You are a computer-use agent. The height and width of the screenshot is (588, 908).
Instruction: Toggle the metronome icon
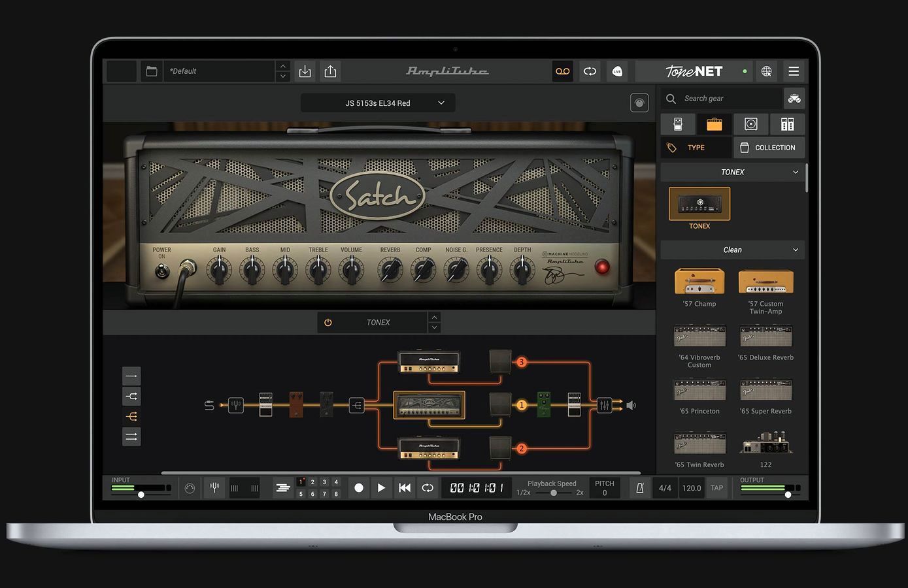tap(640, 488)
